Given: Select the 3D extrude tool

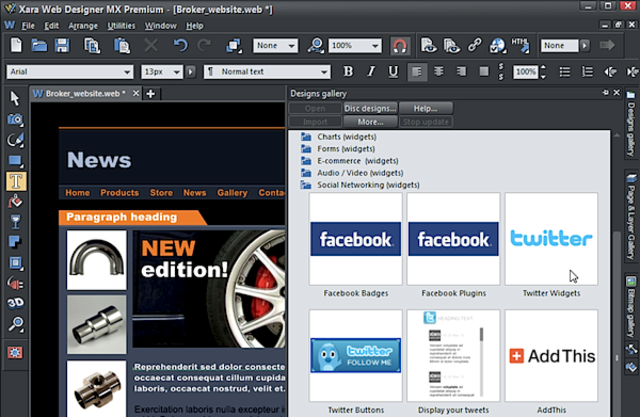Looking at the screenshot, I should click(15, 303).
